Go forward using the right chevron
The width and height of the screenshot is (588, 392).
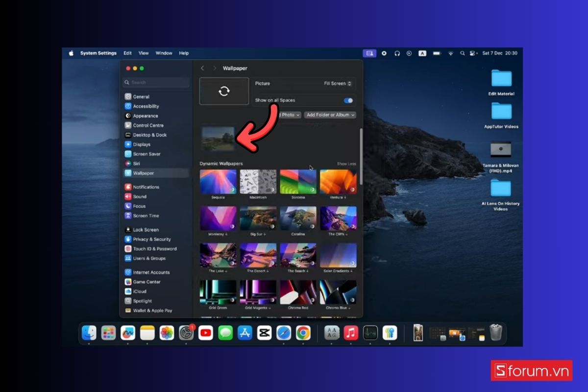(x=214, y=68)
